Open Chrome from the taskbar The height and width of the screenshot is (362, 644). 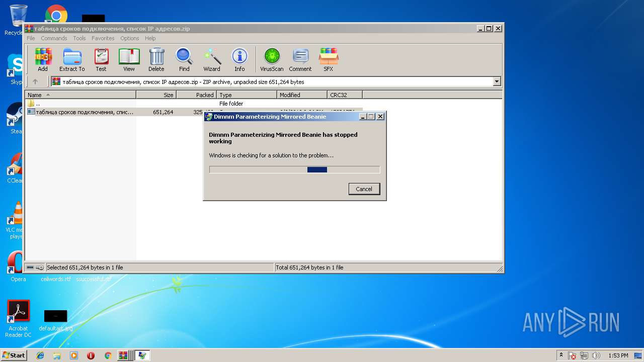[x=108, y=355]
